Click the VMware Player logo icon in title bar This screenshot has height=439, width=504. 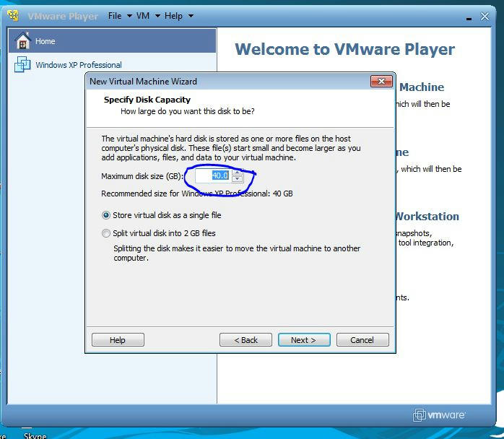coord(14,15)
